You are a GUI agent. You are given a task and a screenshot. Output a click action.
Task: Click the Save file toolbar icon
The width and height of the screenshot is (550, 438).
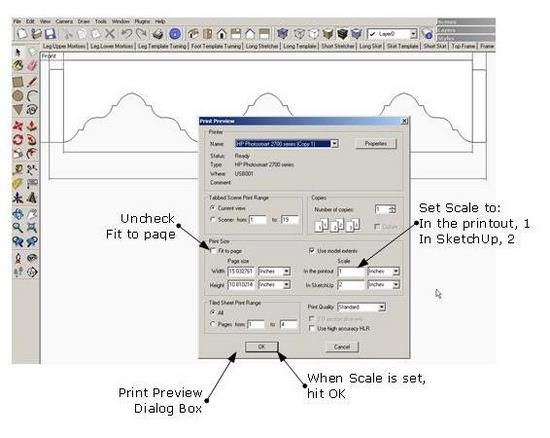click(x=50, y=34)
